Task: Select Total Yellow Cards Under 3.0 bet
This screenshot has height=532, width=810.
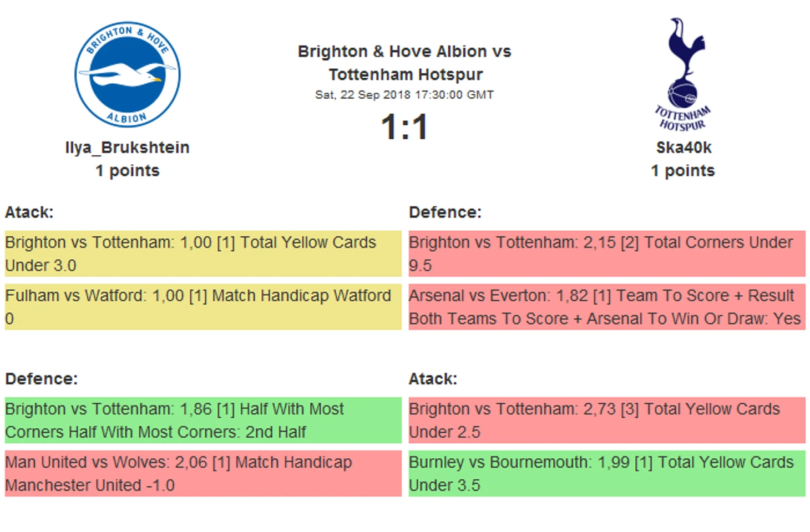Action: click(203, 254)
